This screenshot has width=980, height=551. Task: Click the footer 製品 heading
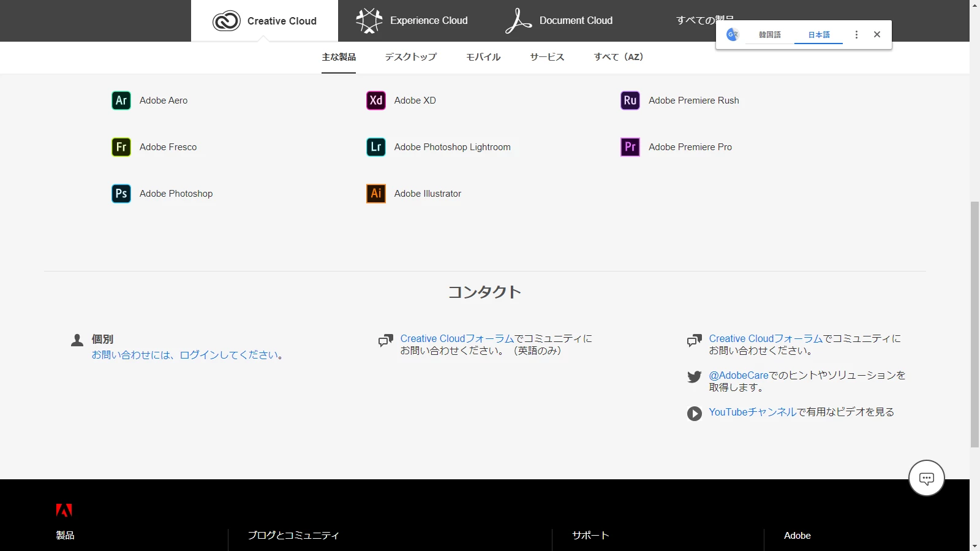coord(66,536)
